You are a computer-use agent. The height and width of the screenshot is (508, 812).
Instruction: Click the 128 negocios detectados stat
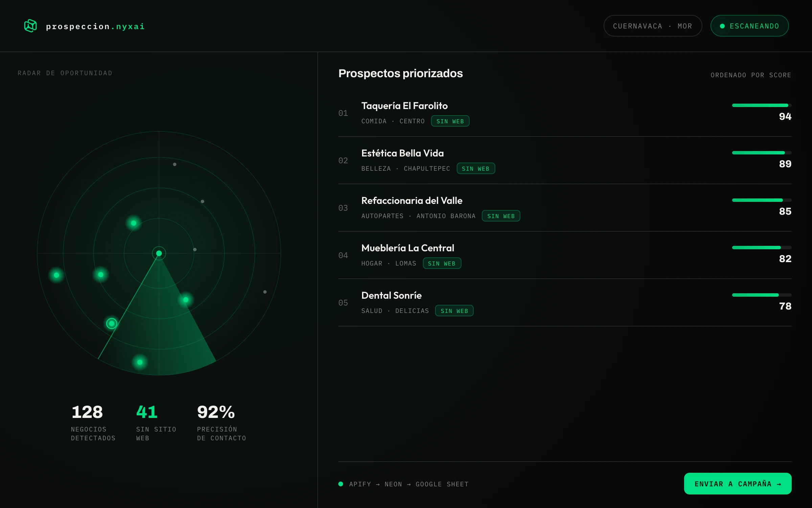point(93,423)
